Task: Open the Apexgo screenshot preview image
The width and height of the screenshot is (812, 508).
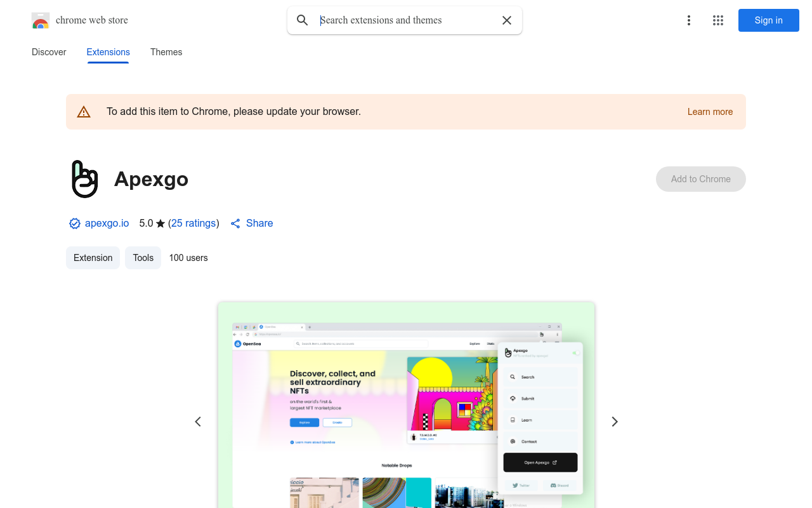Action: coord(406,405)
